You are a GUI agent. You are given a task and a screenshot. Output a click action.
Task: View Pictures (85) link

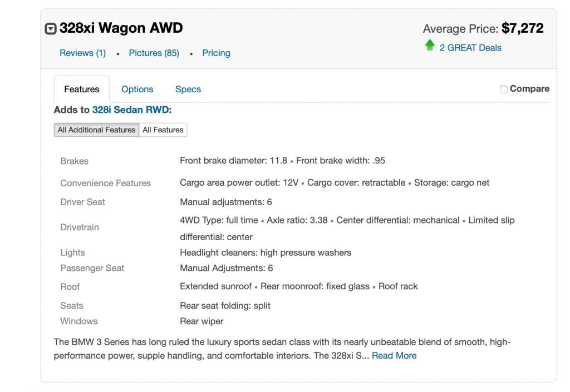tap(154, 53)
